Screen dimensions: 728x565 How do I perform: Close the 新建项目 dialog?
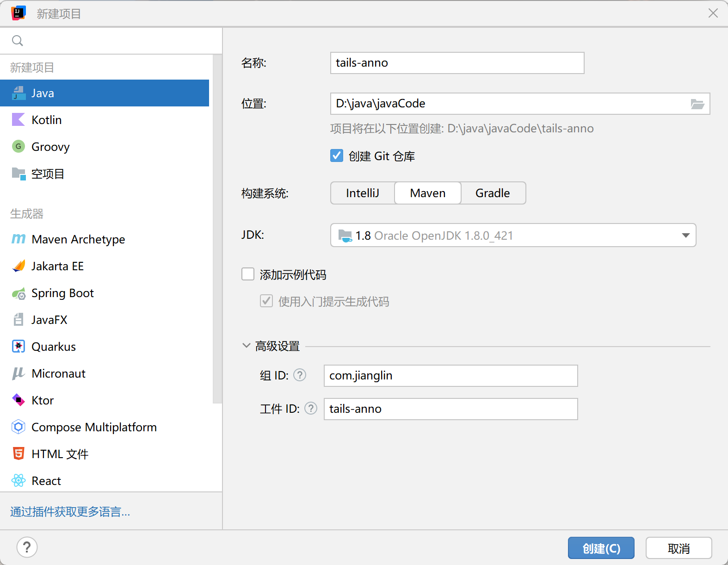713,13
